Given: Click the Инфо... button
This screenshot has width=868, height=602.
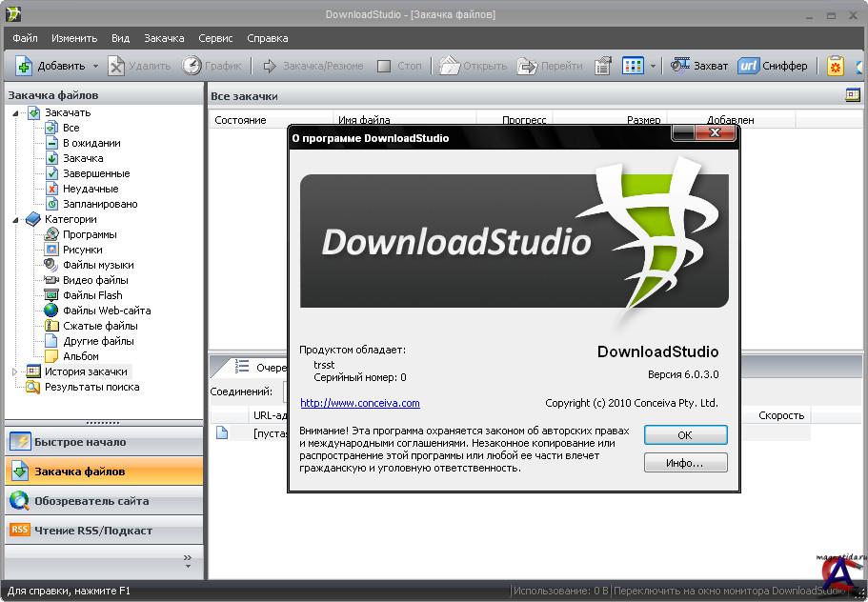Looking at the screenshot, I should point(685,463).
